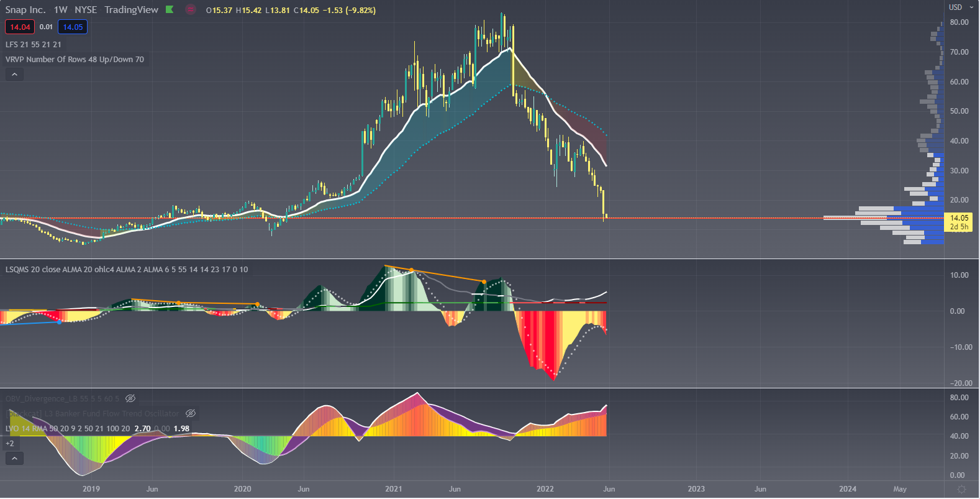This screenshot has width=980, height=499.
Task: Click the 2023 marker on time axis
Action: coord(696,489)
